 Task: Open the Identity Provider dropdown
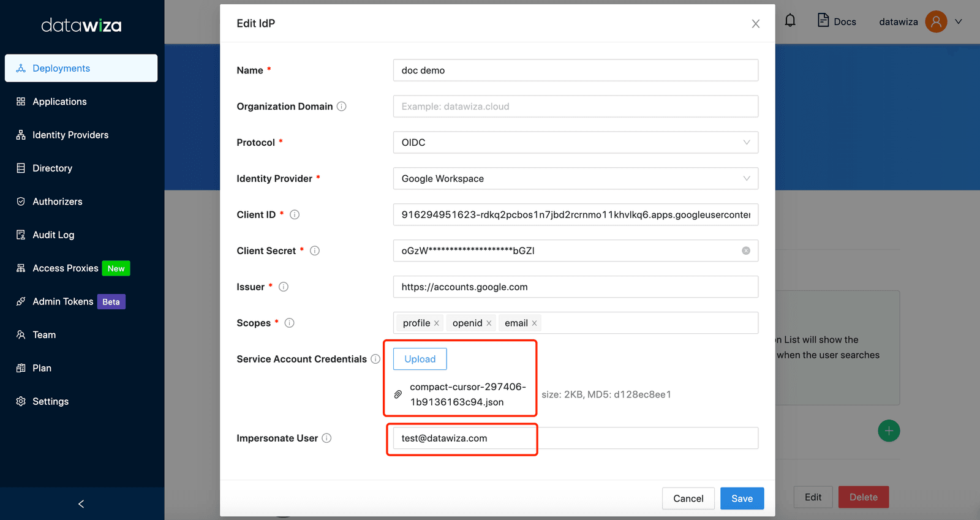click(576, 179)
